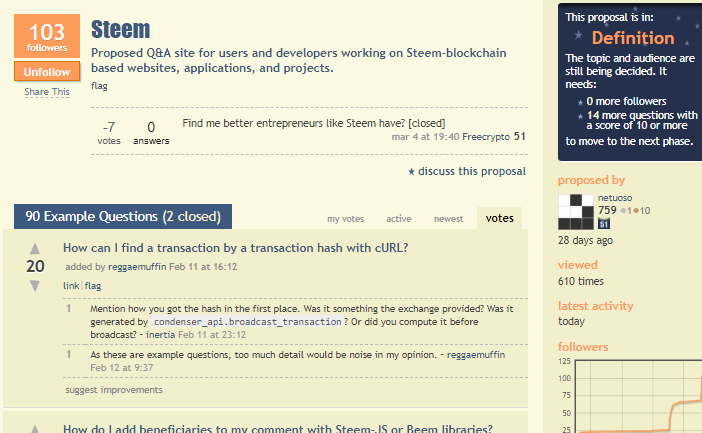This screenshot has height=433, width=702.
Task: Open inertia's profile from the comment
Action: [x=160, y=335]
